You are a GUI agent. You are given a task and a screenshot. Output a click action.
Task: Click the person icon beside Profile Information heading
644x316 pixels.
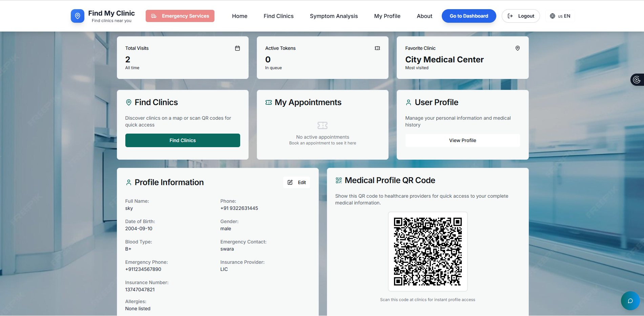pyautogui.click(x=129, y=182)
